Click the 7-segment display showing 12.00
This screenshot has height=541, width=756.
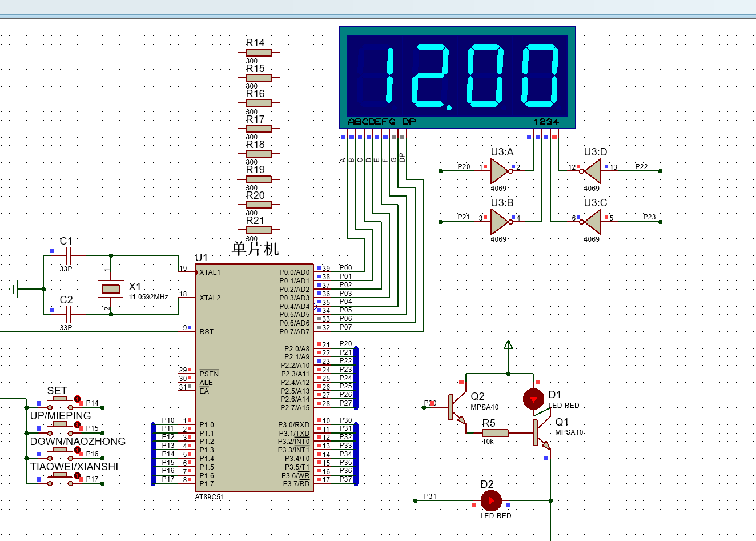click(457, 77)
